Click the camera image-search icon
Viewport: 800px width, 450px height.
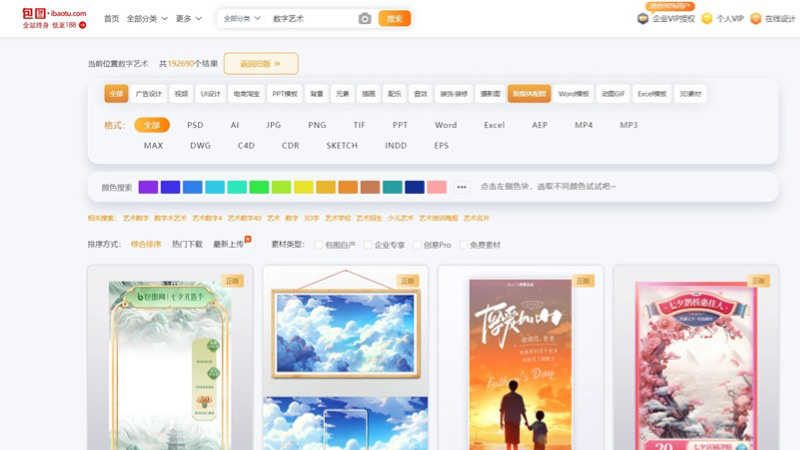coord(364,19)
